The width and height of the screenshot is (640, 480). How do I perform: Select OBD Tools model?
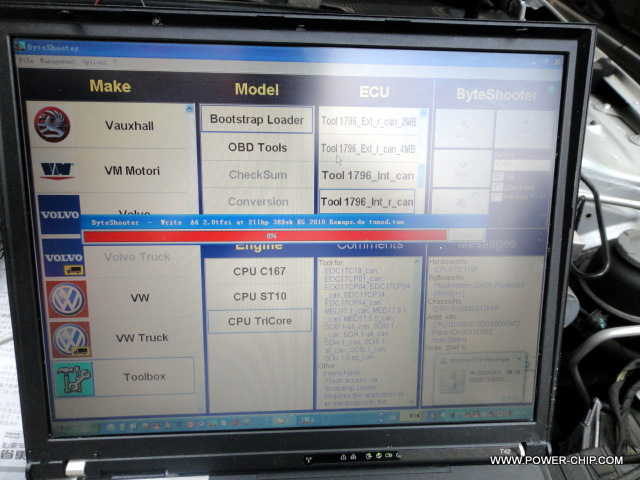(258, 147)
